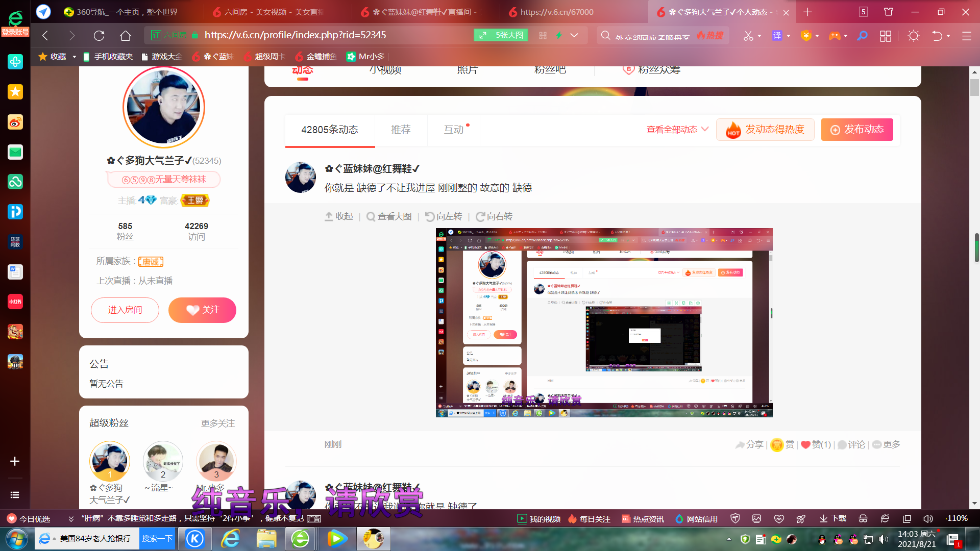Click the 发动态得热度 HOT button
Screen dimensions: 980x551
[x=765, y=130]
